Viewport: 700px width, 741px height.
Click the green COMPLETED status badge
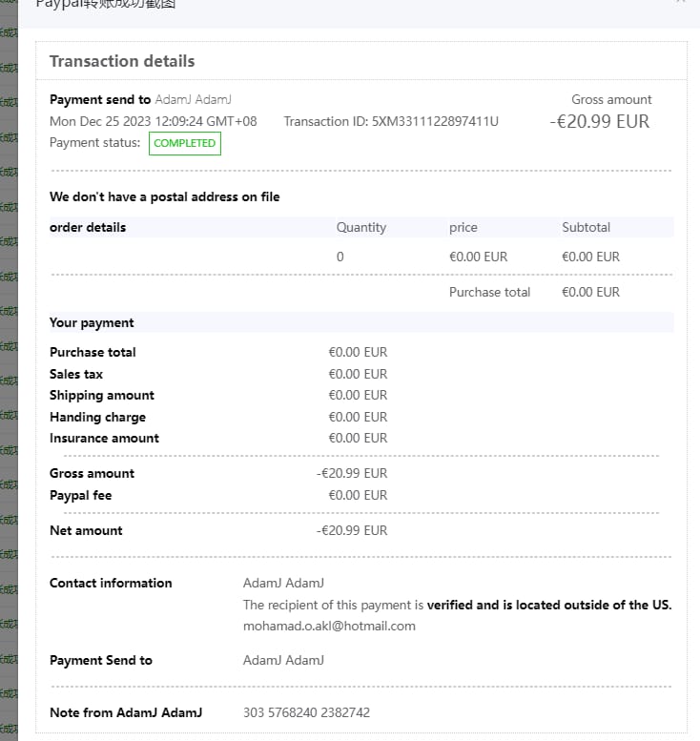pyautogui.click(x=185, y=143)
